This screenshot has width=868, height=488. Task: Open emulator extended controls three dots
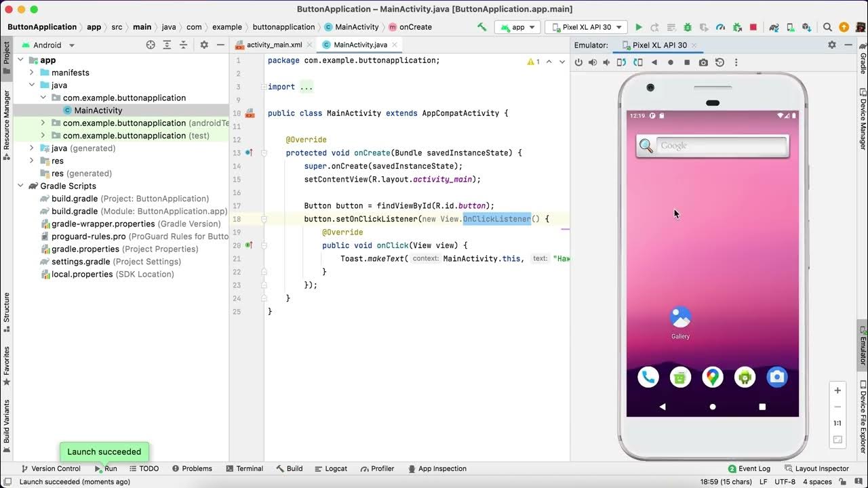(x=736, y=62)
